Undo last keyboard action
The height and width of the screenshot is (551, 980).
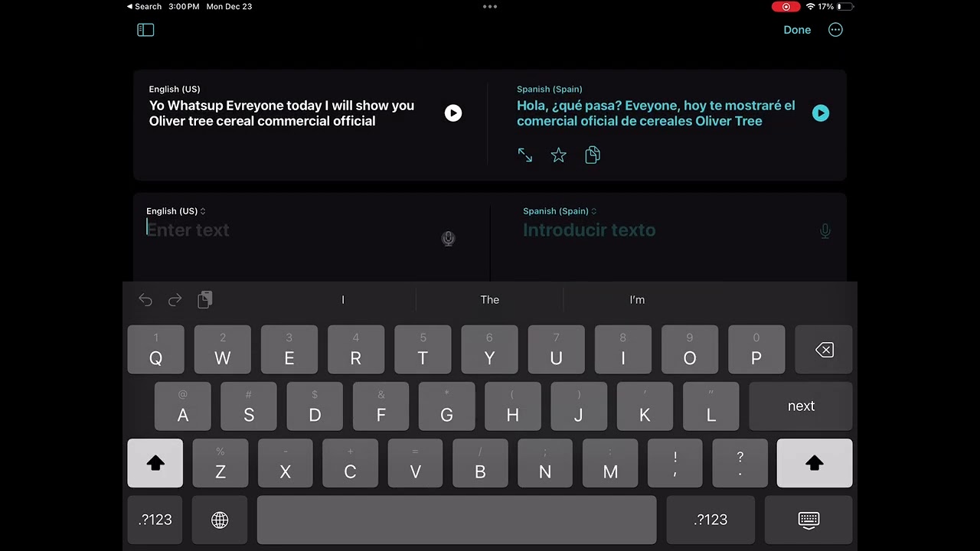pyautogui.click(x=145, y=300)
